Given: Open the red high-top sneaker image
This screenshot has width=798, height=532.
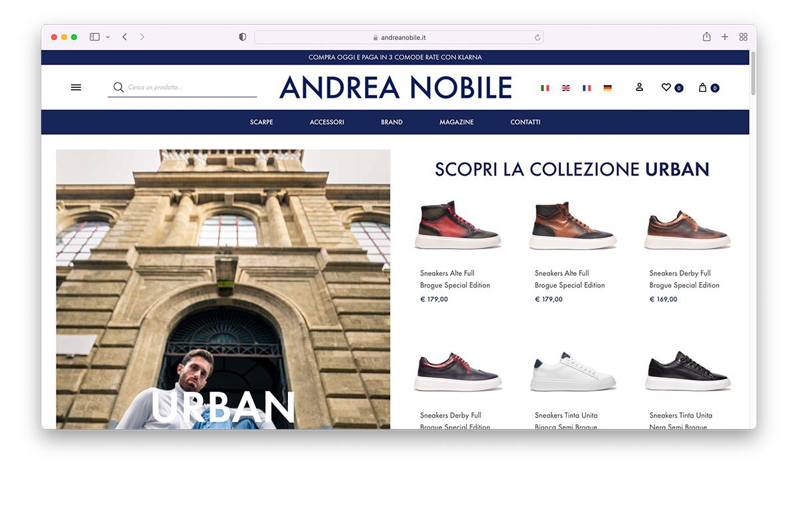Looking at the screenshot, I should click(x=458, y=225).
